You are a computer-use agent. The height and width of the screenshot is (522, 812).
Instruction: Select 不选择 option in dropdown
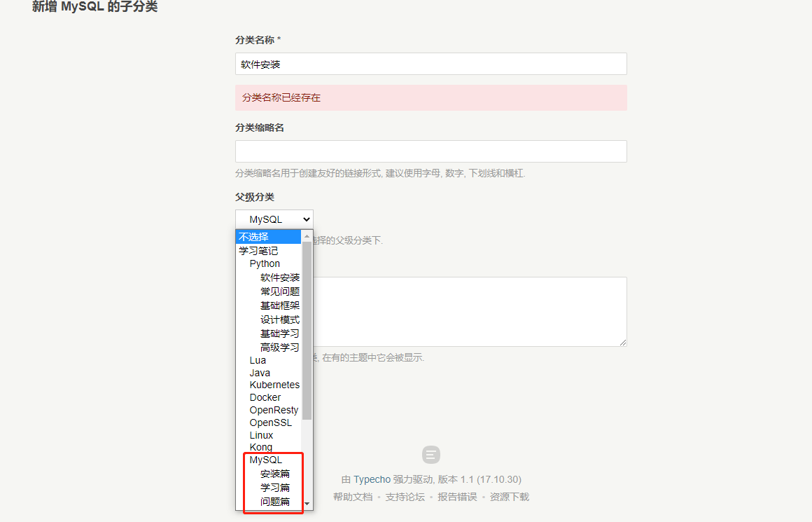coord(268,237)
